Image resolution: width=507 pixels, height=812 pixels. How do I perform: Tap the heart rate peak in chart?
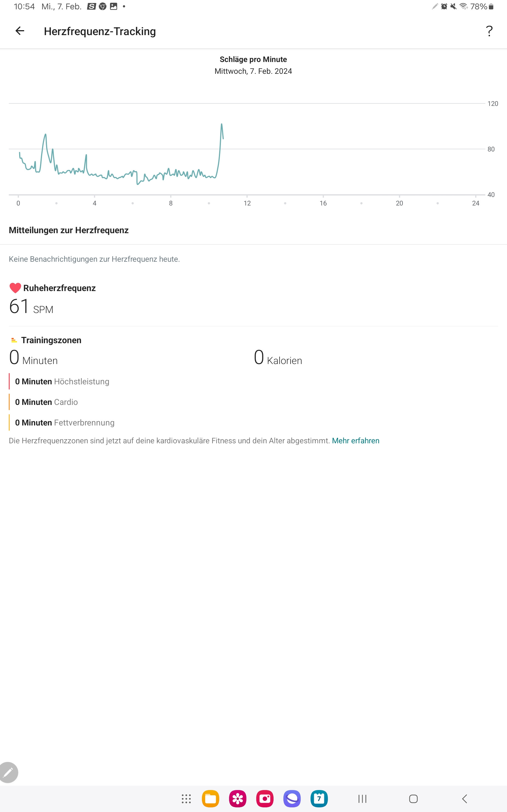221,124
